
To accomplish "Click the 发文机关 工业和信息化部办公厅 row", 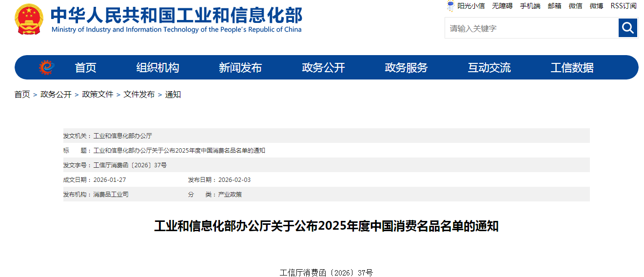I will click(x=326, y=136).
